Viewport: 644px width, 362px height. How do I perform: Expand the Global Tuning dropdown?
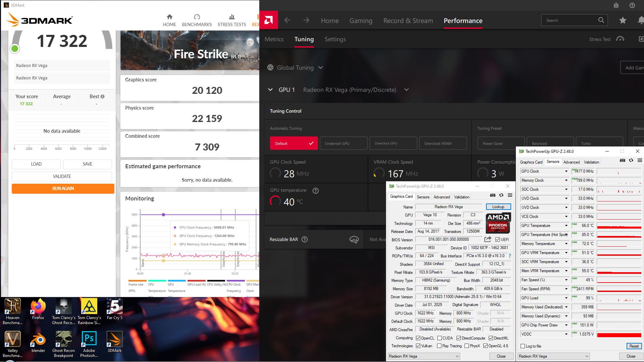click(321, 68)
